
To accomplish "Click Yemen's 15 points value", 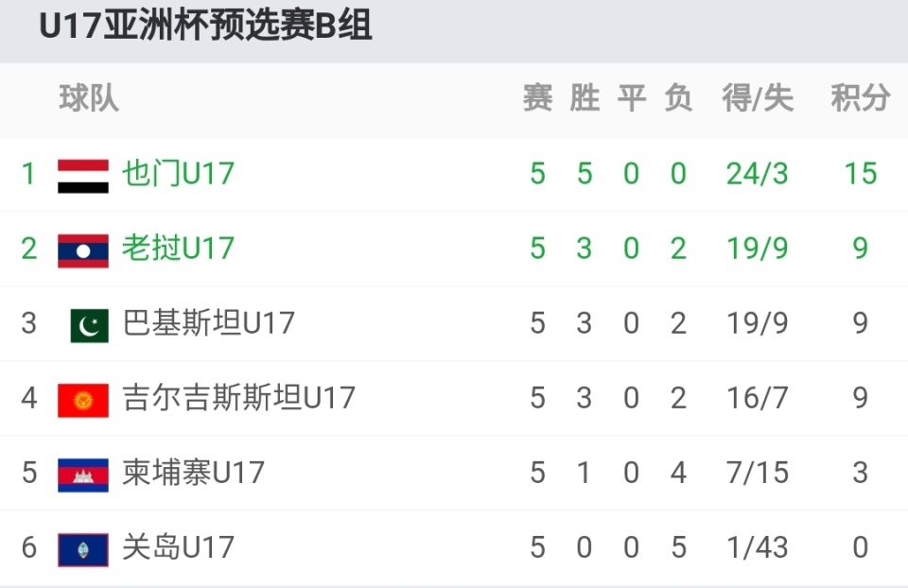I will pos(861,174).
